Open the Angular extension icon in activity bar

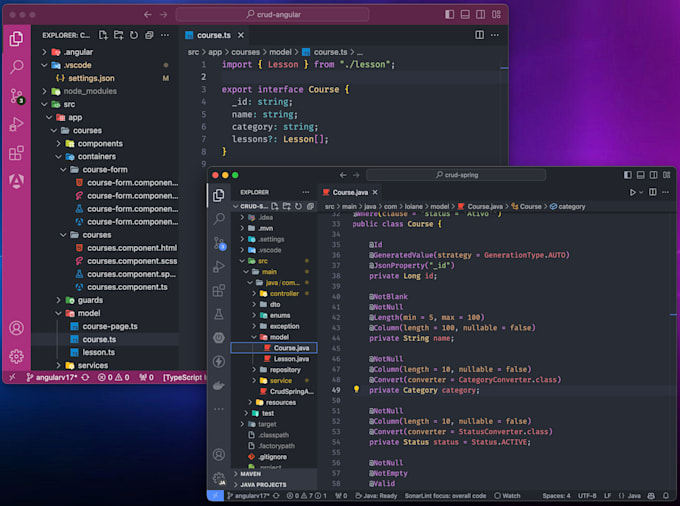coord(17,181)
